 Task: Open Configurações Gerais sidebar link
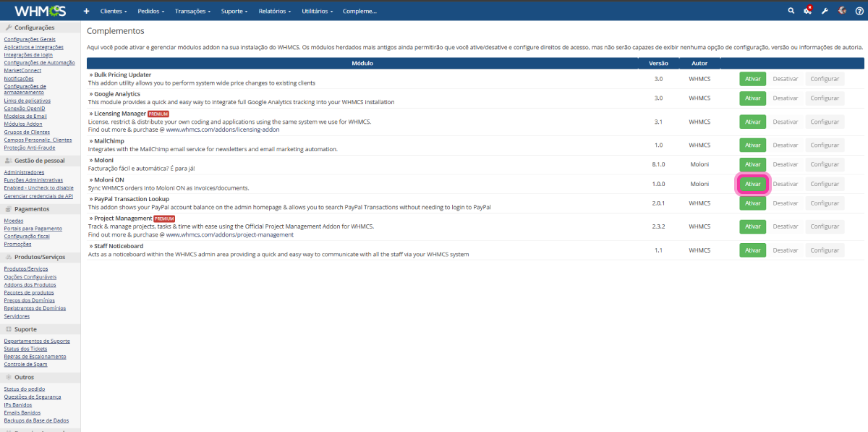point(30,39)
